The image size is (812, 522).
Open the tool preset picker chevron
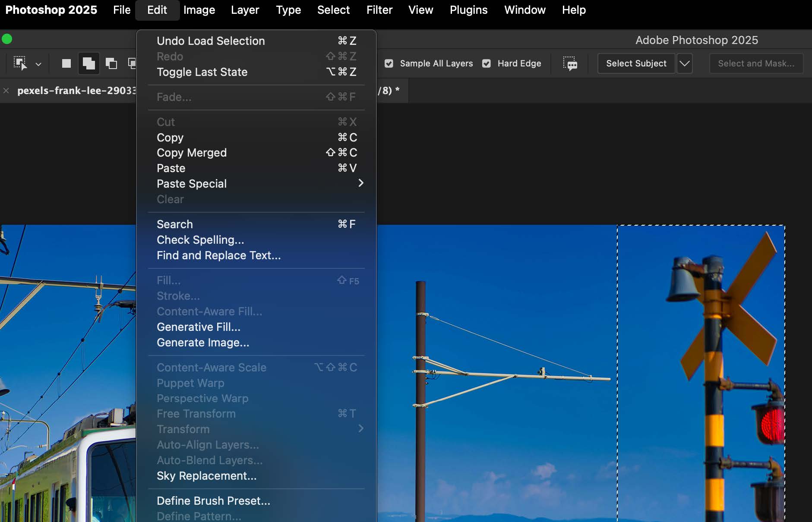tap(38, 64)
